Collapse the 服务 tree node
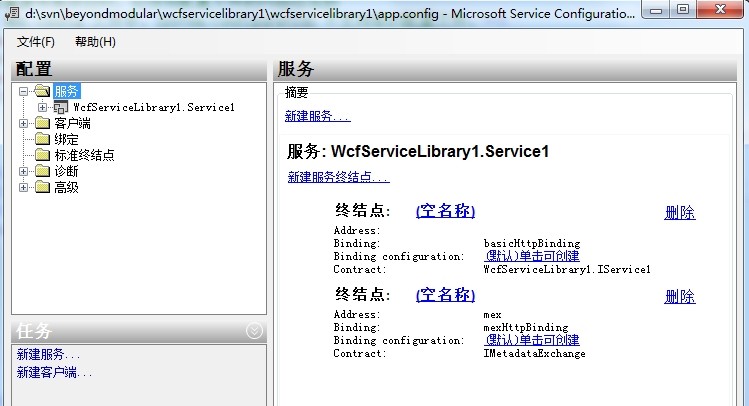The width and height of the screenshot is (749, 406). [23, 91]
